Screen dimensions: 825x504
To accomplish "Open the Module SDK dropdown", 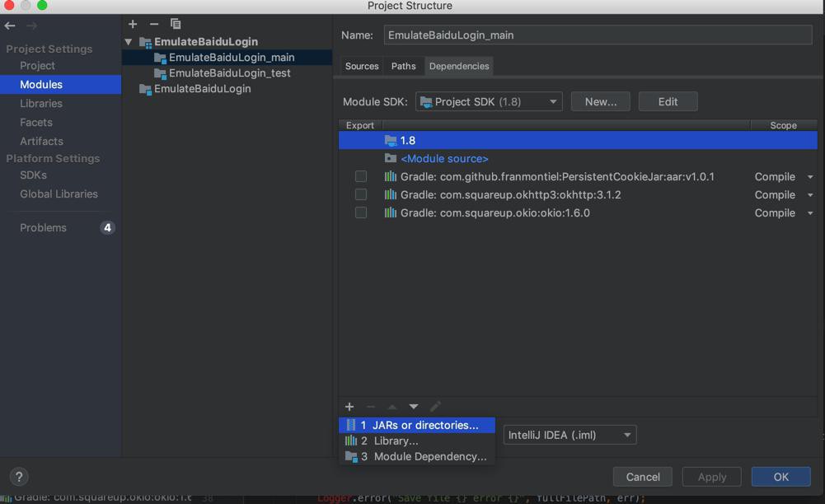I will (489, 101).
